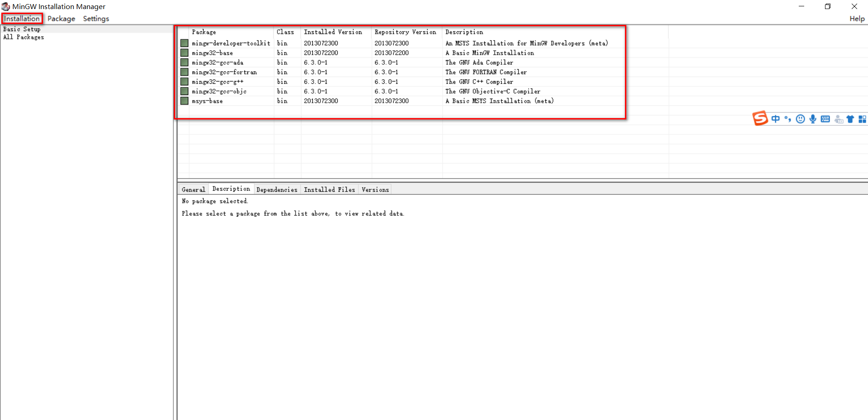Mark checkbox for mingw32-gcc-ada
868x420 pixels.
[x=184, y=62]
